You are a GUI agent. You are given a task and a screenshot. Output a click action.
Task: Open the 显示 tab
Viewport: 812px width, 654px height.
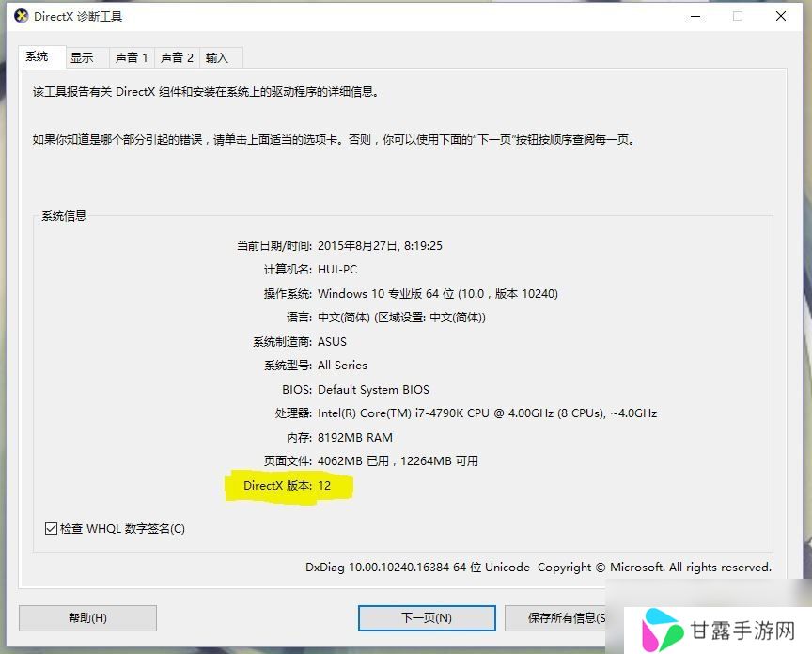[87, 57]
